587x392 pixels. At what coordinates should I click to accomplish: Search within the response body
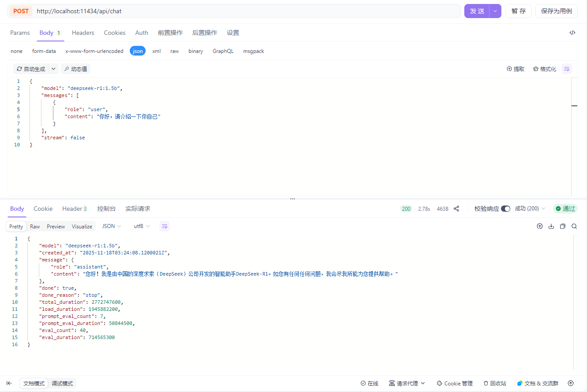[574, 226]
